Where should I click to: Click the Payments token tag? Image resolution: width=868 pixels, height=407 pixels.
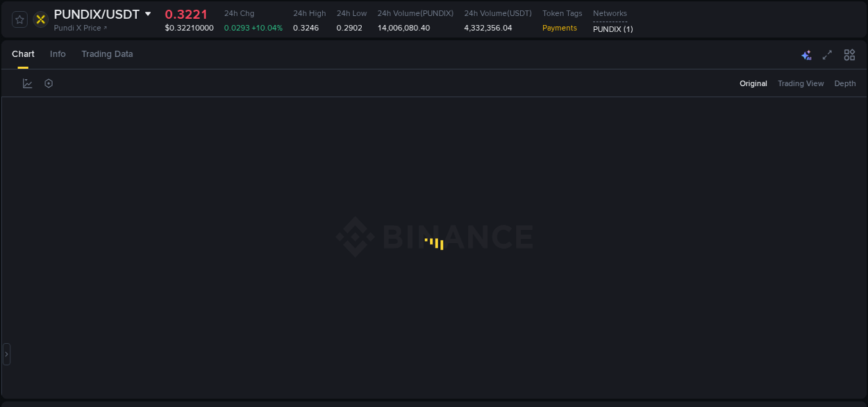[560, 28]
